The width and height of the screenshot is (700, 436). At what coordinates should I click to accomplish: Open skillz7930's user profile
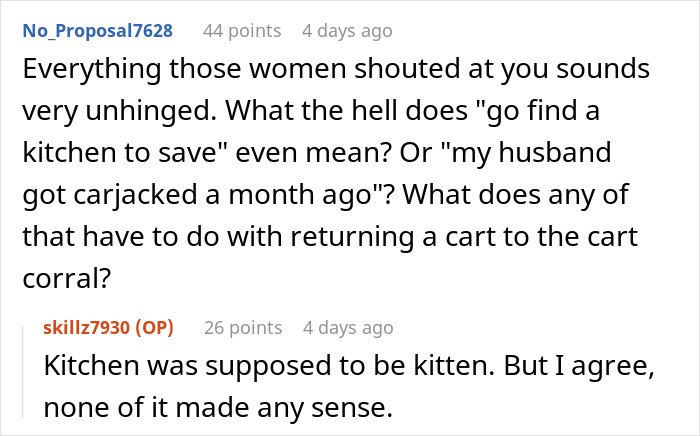tap(87, 328)
